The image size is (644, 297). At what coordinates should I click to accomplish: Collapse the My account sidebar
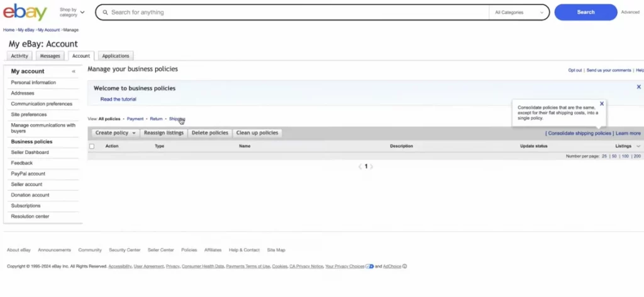(x=74, y=72)
